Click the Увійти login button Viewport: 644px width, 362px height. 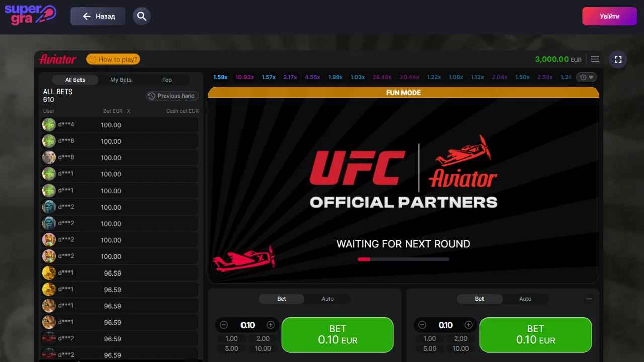(609, 16)
